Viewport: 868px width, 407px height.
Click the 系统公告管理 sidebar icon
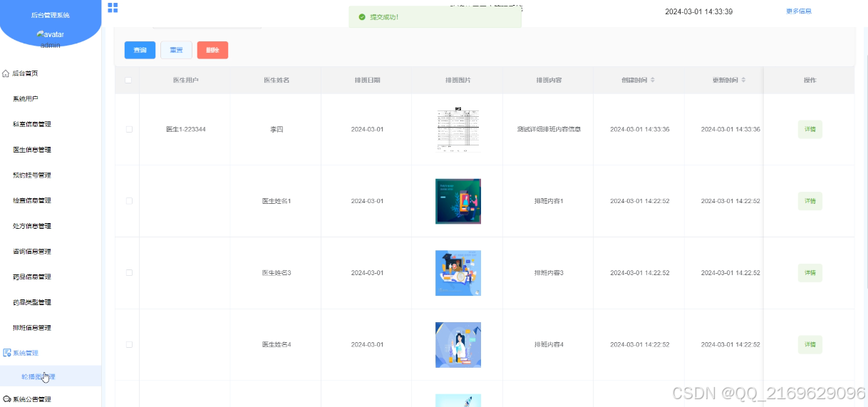[x=7, y=399]
